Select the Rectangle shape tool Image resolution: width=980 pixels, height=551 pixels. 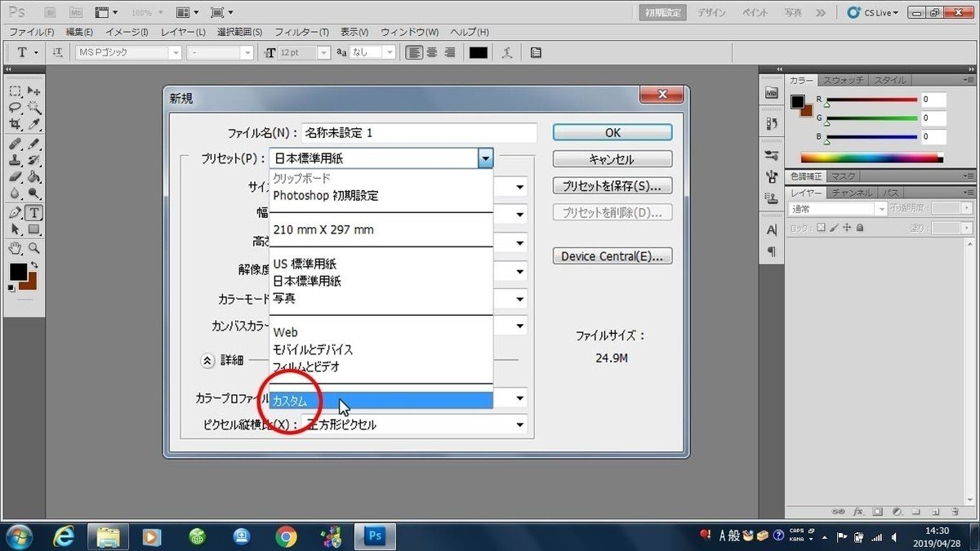pos(33,229)
